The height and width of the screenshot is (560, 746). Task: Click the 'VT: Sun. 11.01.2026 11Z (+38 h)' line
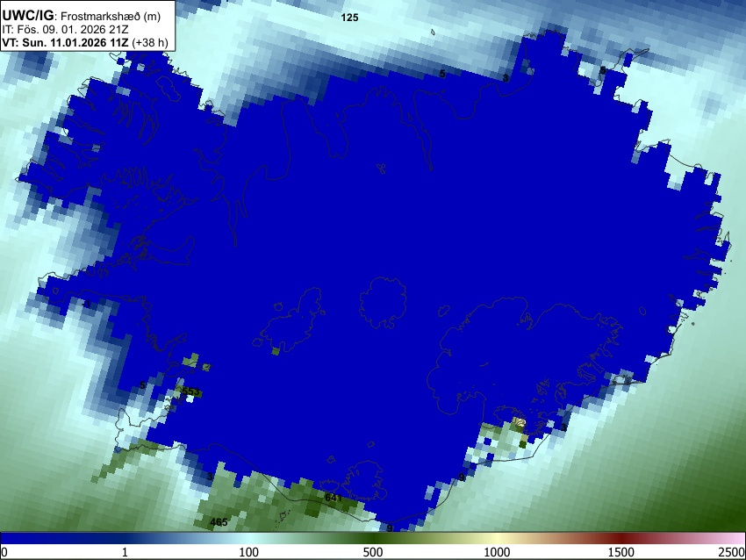85,42
